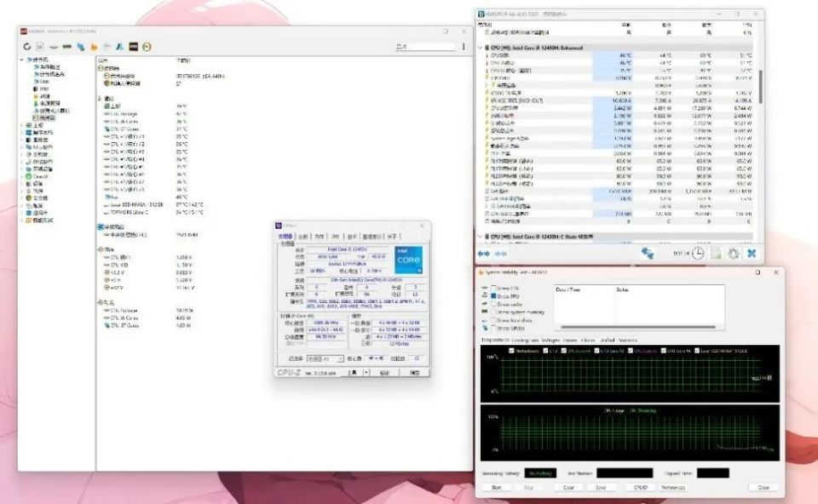This screenshot has height=504, width=818.
Task: Click the stability test log horizontal scrollbar
Action: [x=638, y=327]
